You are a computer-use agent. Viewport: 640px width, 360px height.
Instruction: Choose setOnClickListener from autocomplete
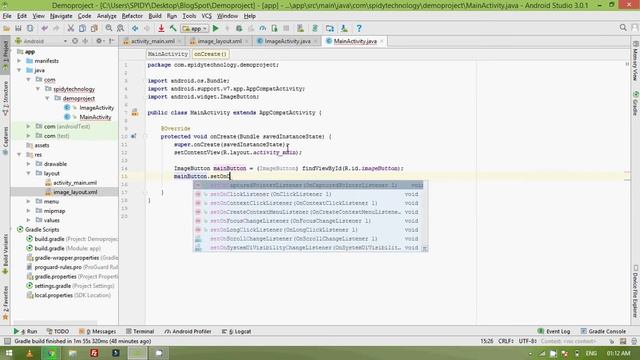308,194
